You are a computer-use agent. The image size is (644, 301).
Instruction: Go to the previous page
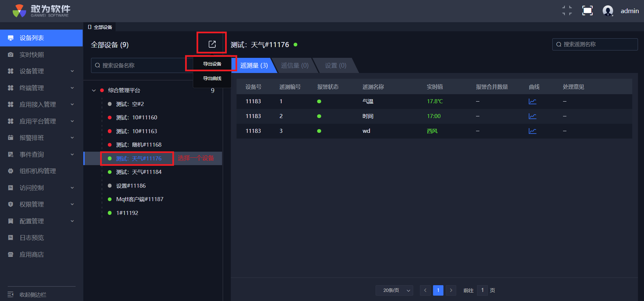point(425,290)
